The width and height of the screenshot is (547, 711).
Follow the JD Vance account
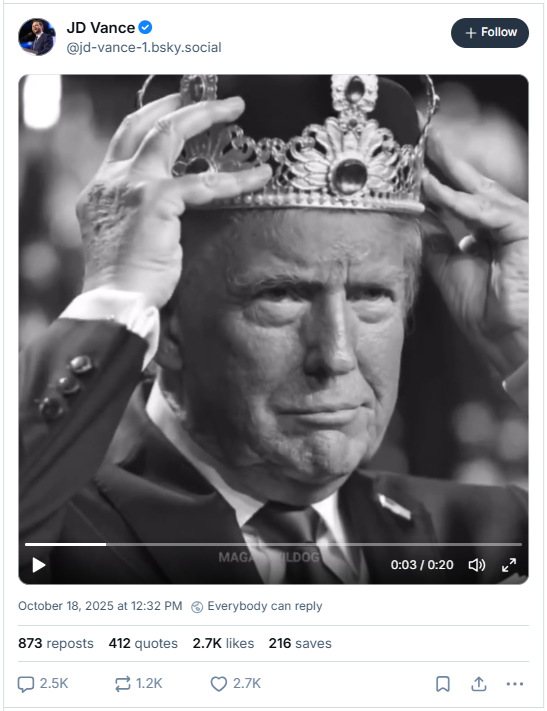click(x=490, y=33)
